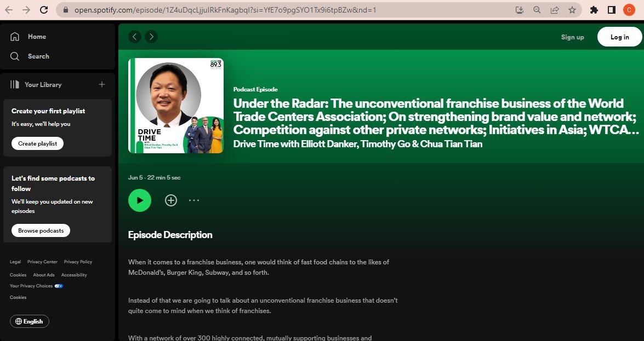Image resolution: width=644 pixels, height=341 pixels.
Task: Reload the page
Action: (44, 10)
